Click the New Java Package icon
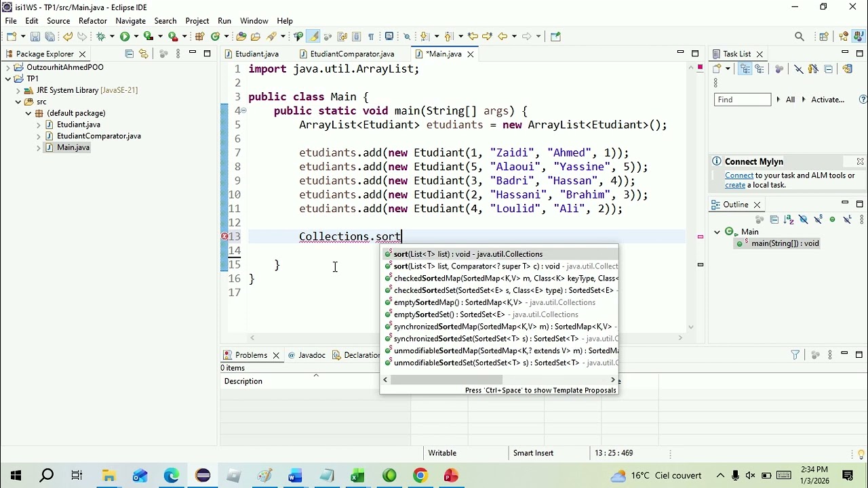Viewport: 868px width, 488px height. pos(199,37)
